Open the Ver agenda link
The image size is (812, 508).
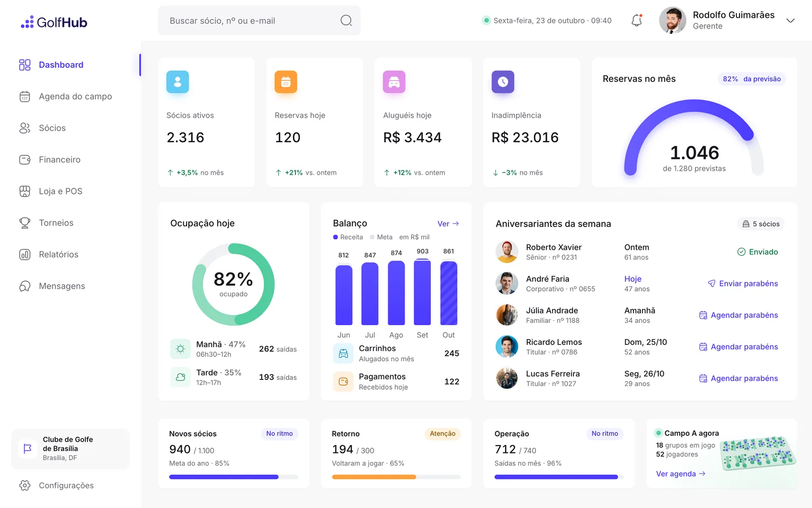point(681,474)
